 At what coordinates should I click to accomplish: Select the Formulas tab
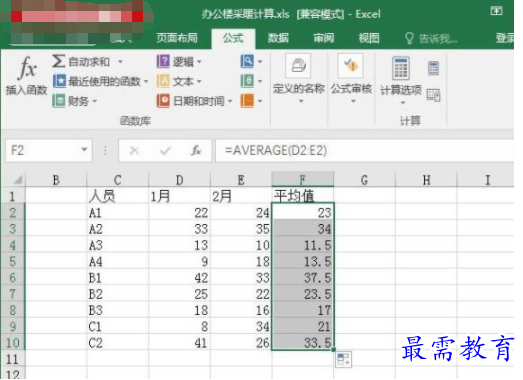(x=233, y=38)
